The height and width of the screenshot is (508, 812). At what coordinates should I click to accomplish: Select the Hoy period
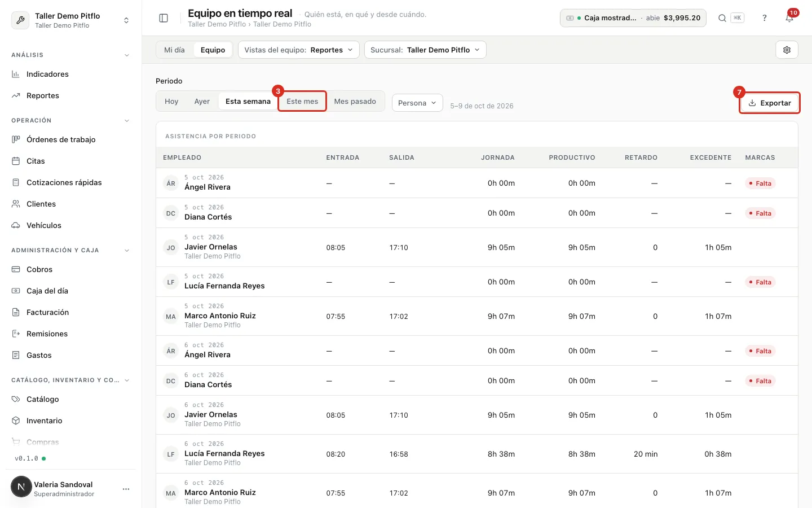point(171,101)
